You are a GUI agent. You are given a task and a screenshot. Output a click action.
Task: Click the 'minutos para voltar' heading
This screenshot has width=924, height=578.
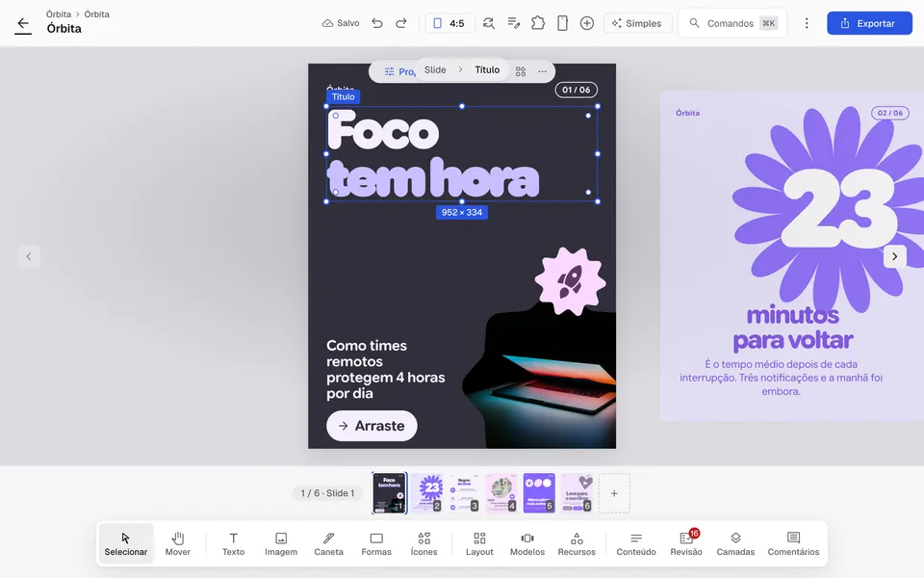click(793, 328)
